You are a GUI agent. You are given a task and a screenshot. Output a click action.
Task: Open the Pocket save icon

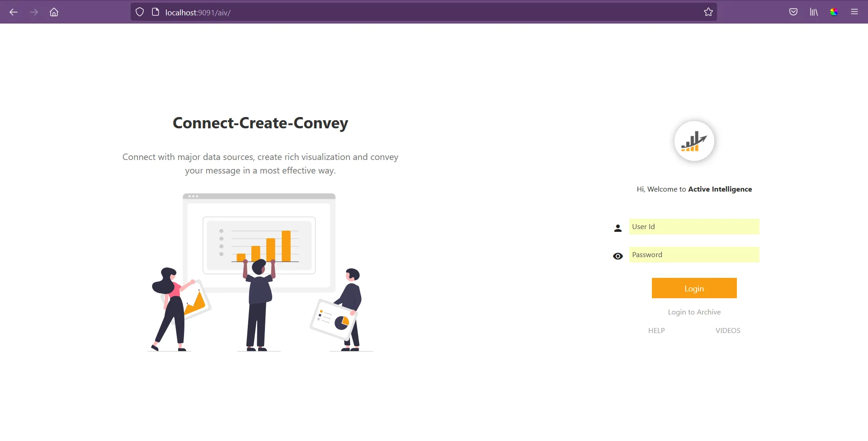793,12
